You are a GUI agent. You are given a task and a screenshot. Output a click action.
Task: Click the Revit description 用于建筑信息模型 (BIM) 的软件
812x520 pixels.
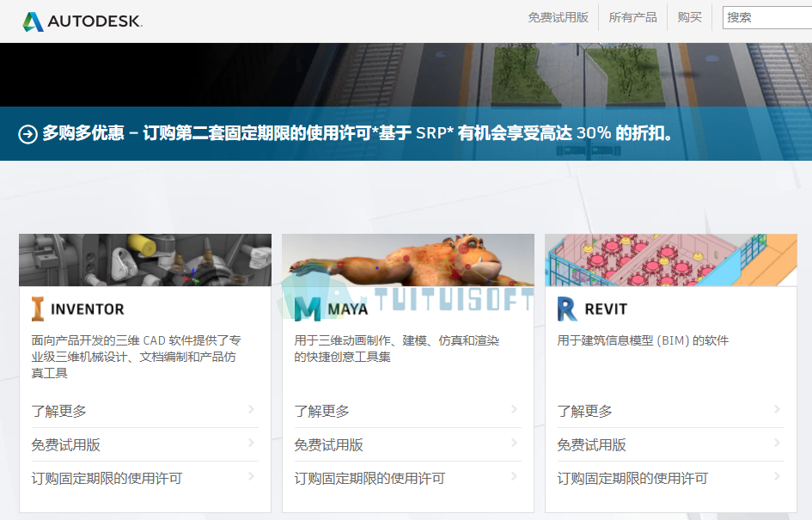(643, 341)
